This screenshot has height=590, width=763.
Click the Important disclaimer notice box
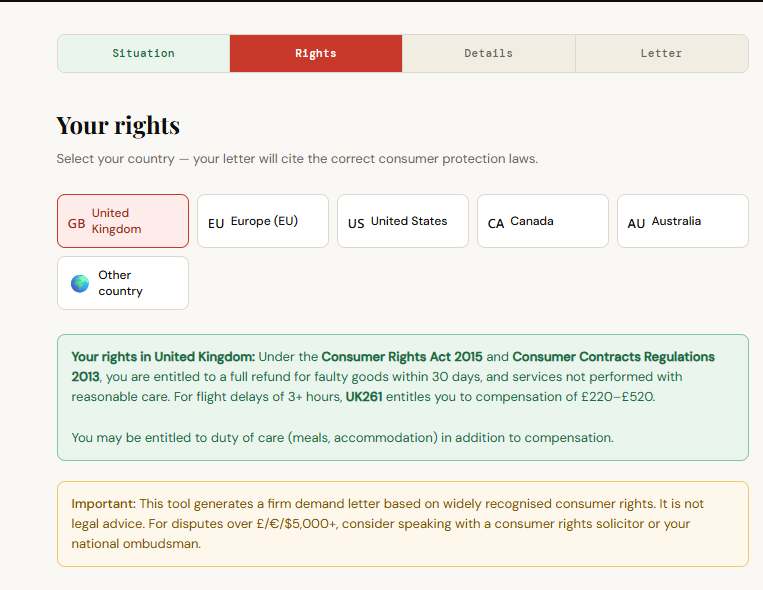click(402, 524)
